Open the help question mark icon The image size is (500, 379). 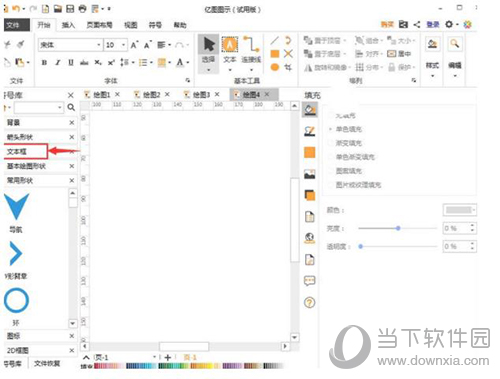(x=310, y=303)
